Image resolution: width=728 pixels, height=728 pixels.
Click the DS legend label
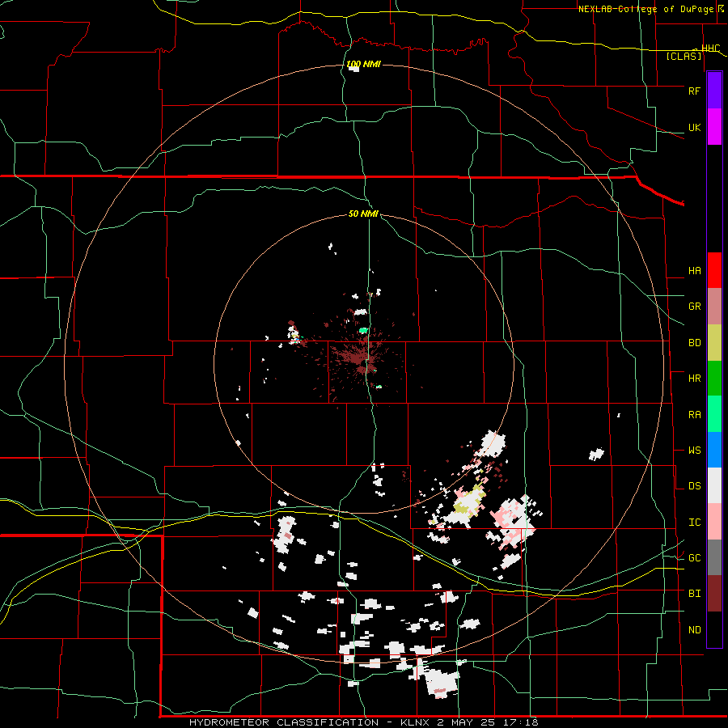694,486
